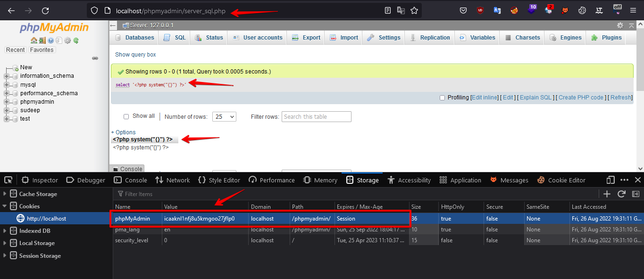Open the Number of rows dropdown
The image size is (644, 279).
point(224,116)
